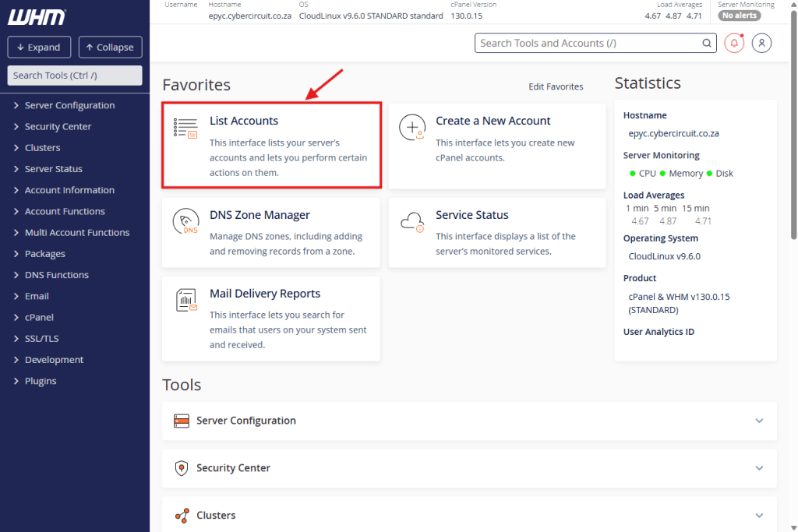Click the WHM logo
The width and height of the screenshot is (798, 532).
[37, 17]
